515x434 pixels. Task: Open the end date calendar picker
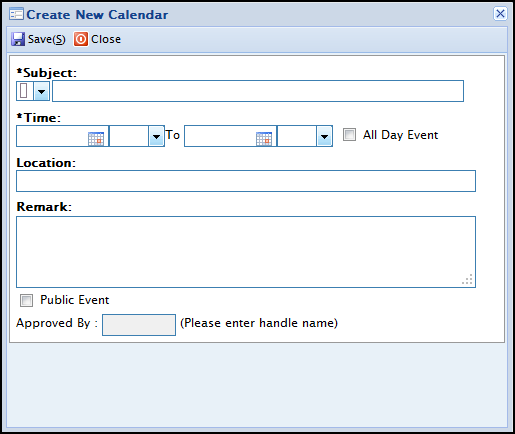[x=264, y=139]
